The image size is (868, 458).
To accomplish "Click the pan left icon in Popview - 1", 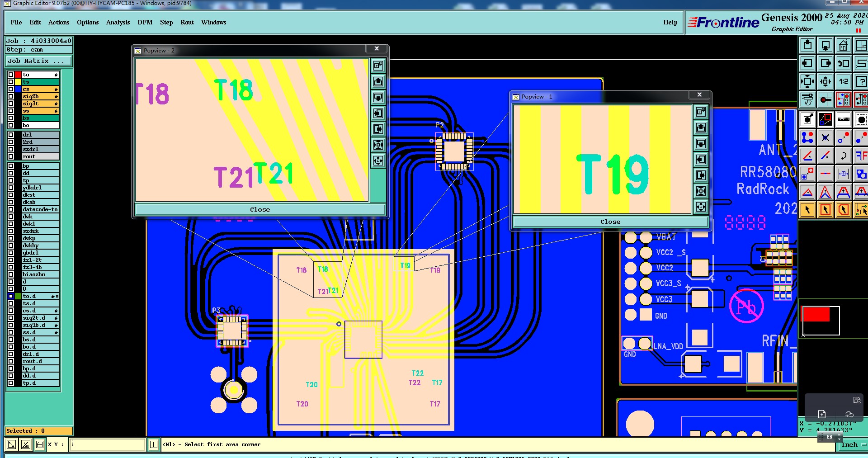I will (x=701, y=159).
